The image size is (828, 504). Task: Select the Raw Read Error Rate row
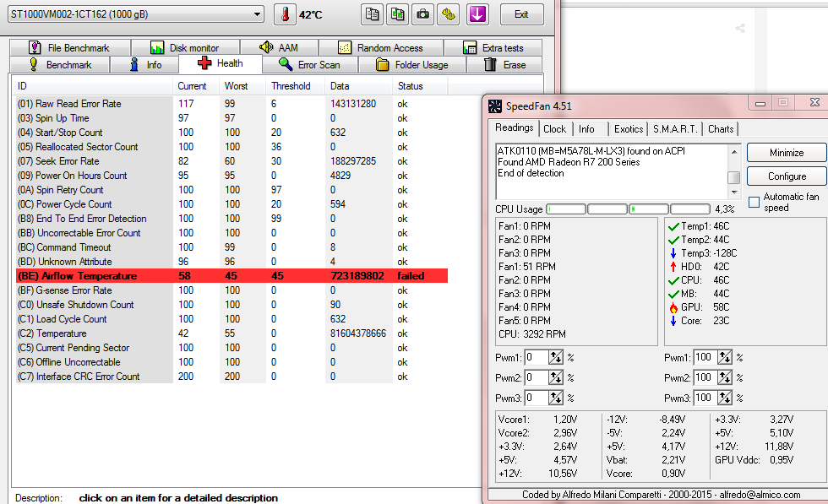coord(232,104)
